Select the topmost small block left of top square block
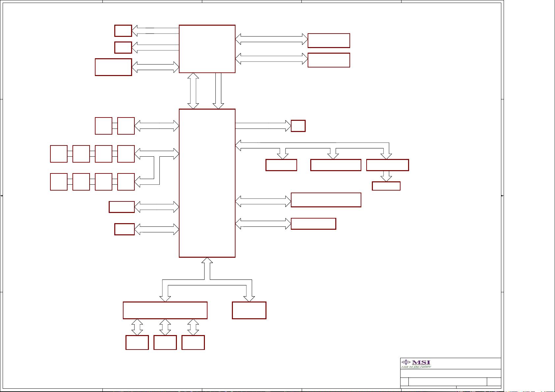555x392 pixels. click(123, 31)
